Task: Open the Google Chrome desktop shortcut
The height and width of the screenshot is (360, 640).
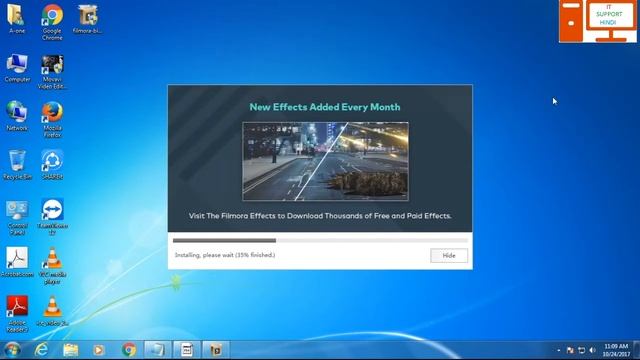Action: tap(52, 22)
